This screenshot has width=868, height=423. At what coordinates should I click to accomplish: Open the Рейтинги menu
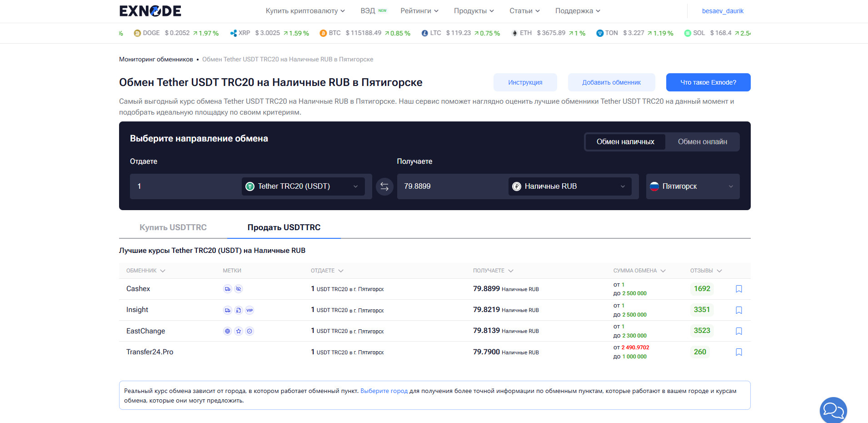[419, 11]
